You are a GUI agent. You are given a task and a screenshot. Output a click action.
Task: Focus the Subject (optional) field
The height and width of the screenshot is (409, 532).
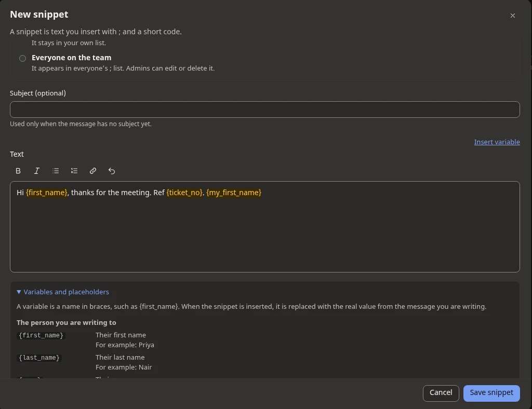tap(264, 110)
